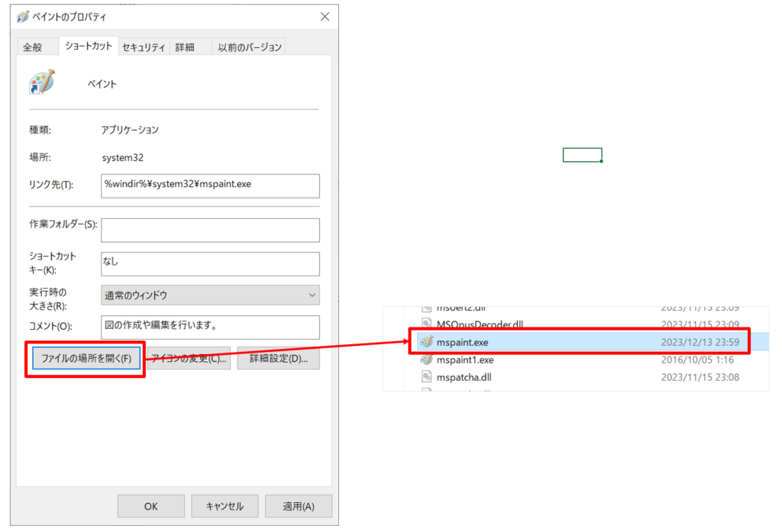This screenshot has width=782, height=532.
Task: Open the 以前のバージョン tab
Action: 250,47
